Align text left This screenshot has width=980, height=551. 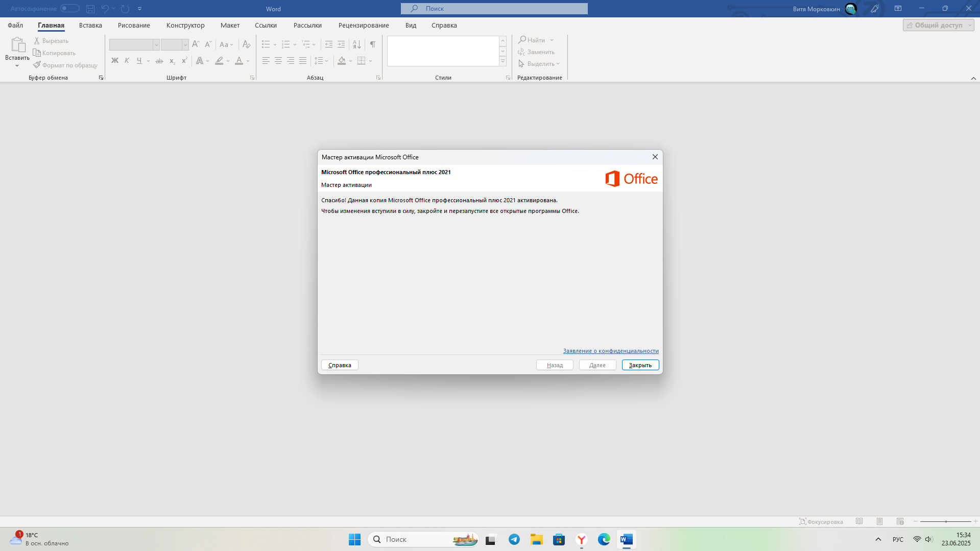[266, 61]
